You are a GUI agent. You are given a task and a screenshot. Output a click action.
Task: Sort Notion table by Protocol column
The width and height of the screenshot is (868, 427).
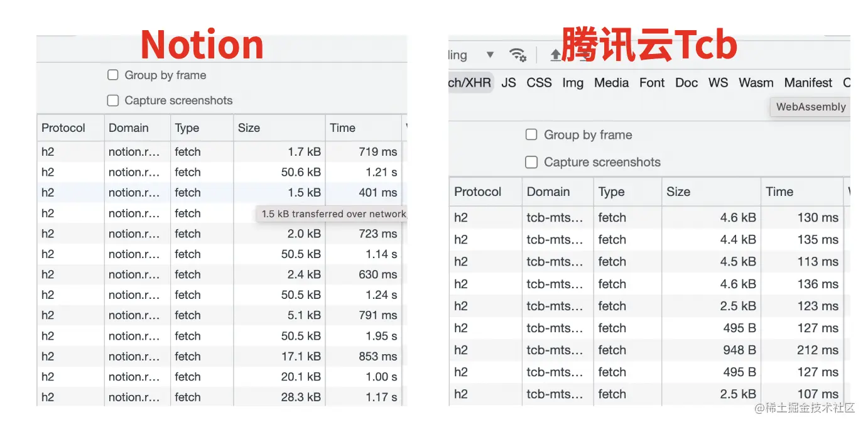70,127
